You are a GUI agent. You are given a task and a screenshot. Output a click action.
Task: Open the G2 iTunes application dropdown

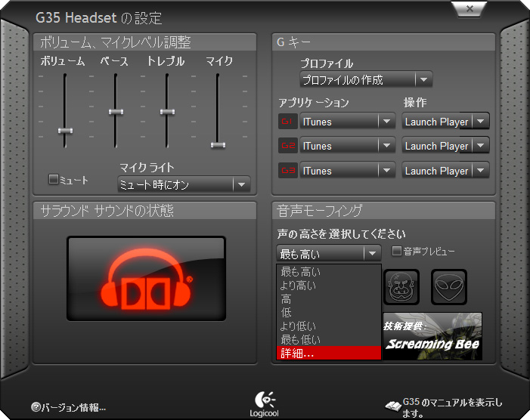tap(348, 146)
